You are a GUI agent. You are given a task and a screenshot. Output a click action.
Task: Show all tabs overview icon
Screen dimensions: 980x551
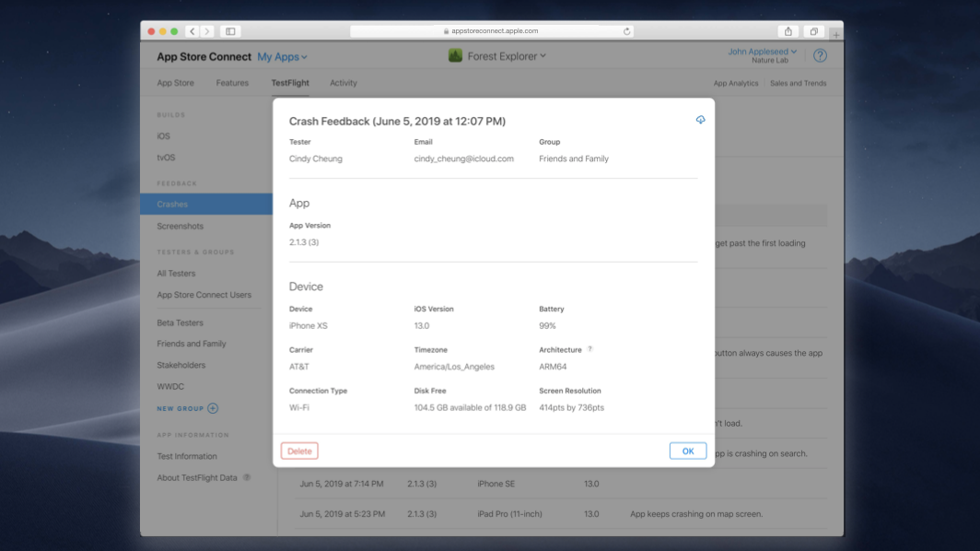(814, 31)
